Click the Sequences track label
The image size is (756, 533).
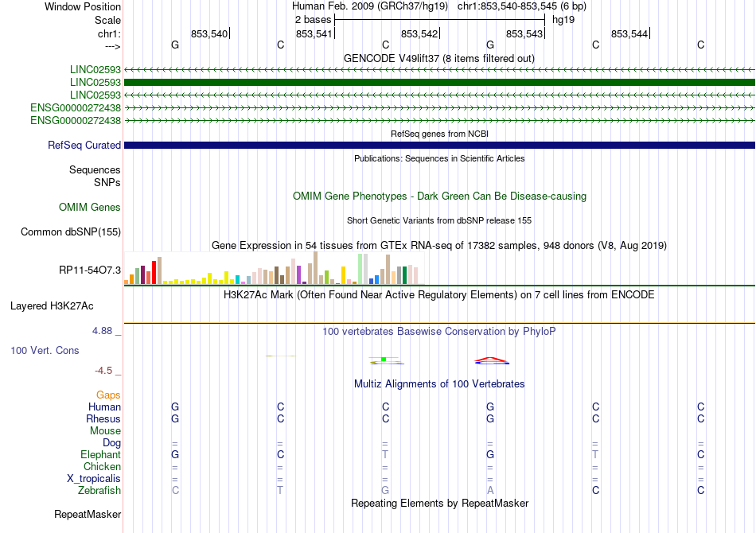tap(95, 169)
